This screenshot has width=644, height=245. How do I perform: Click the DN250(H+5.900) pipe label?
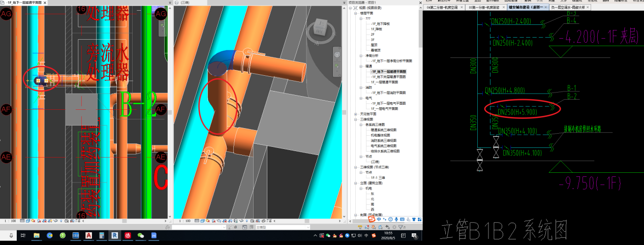point(517,112)
